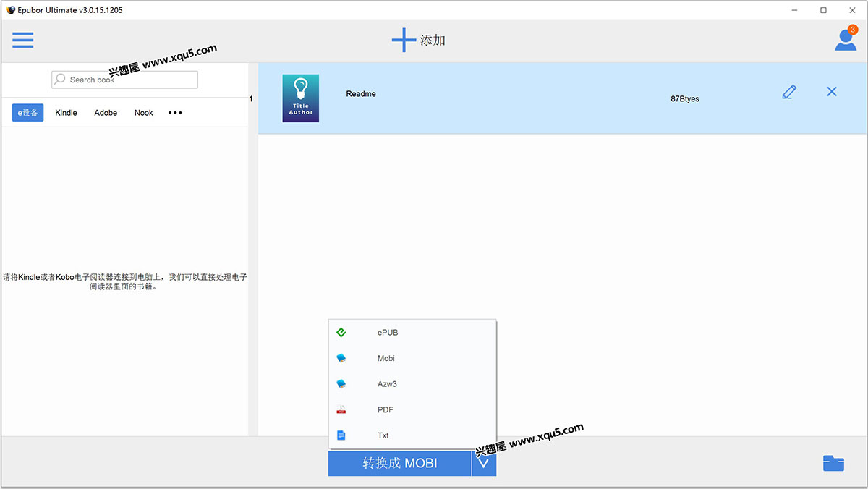Viewport: 868px width, 489px height.
Task: Open the hamburger menu
Action: coord(23,40)
